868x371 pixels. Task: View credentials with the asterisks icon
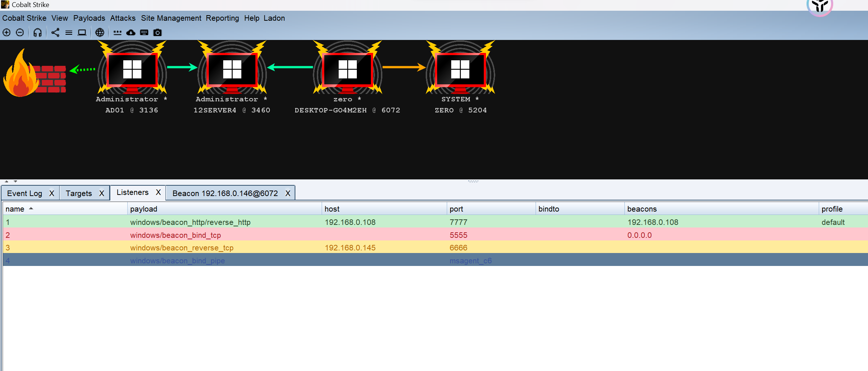[x=117, y=33]
